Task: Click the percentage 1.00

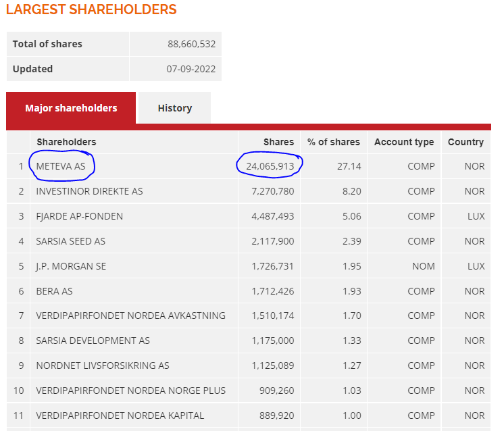Action: coord(351,415)
